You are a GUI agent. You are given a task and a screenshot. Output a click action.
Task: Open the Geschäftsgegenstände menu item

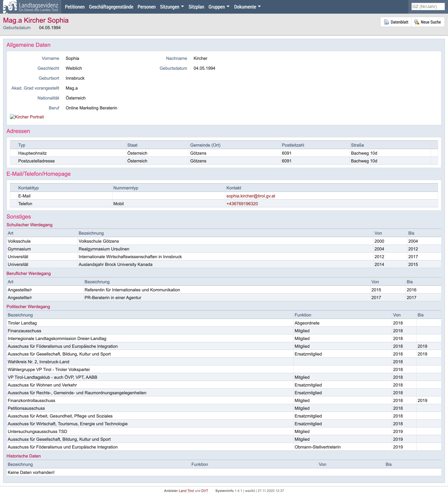tap(111, 7)
